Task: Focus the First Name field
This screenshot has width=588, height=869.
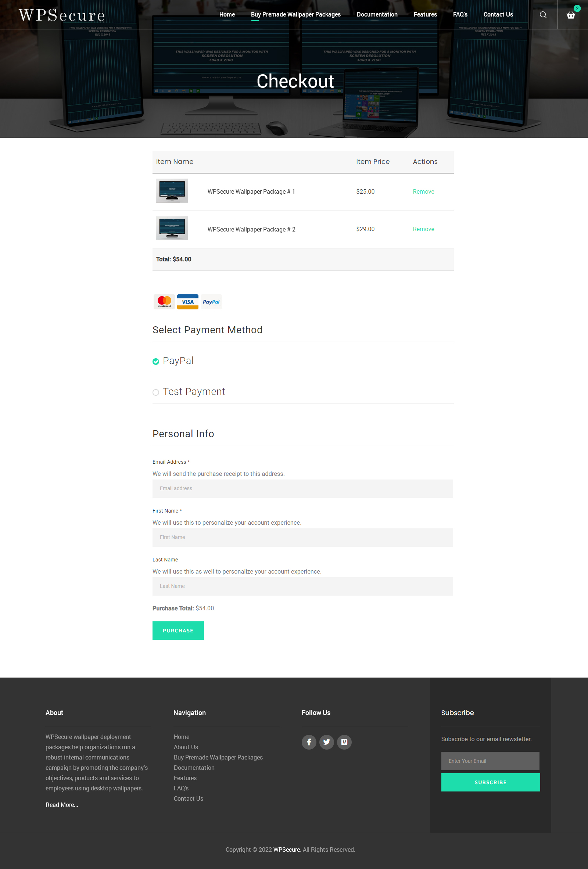Action: [302, 537]
